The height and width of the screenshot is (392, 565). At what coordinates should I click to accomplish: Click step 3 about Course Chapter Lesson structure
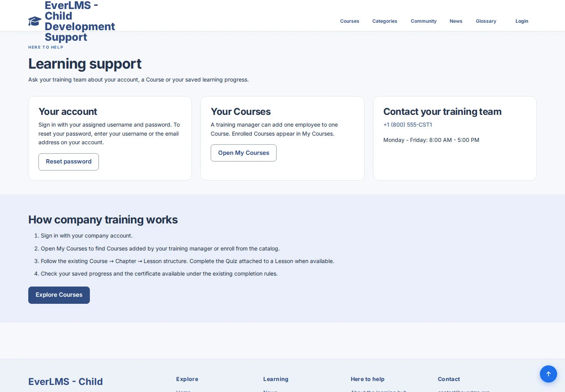click(x=188, y=261)
